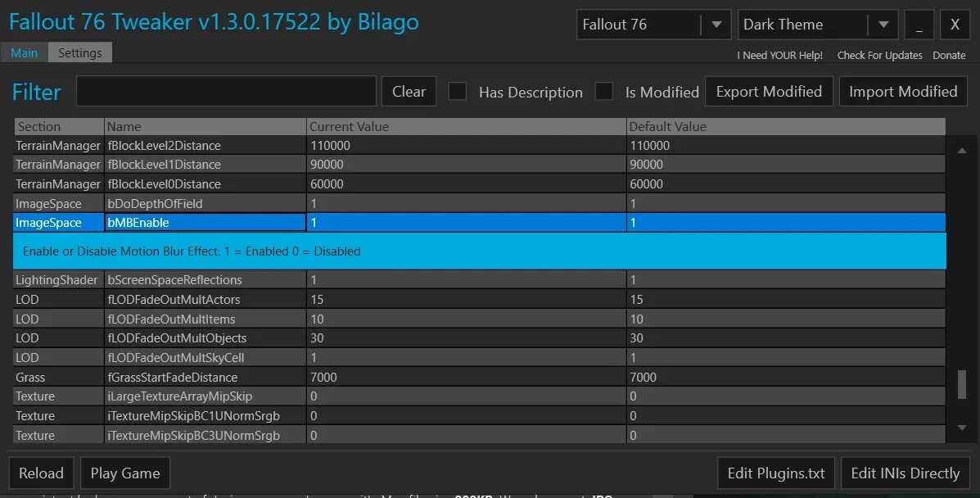Edit current value 7000 of fGrassStartFadeDistance
The image size is (980, 498).
coord(466,378)
